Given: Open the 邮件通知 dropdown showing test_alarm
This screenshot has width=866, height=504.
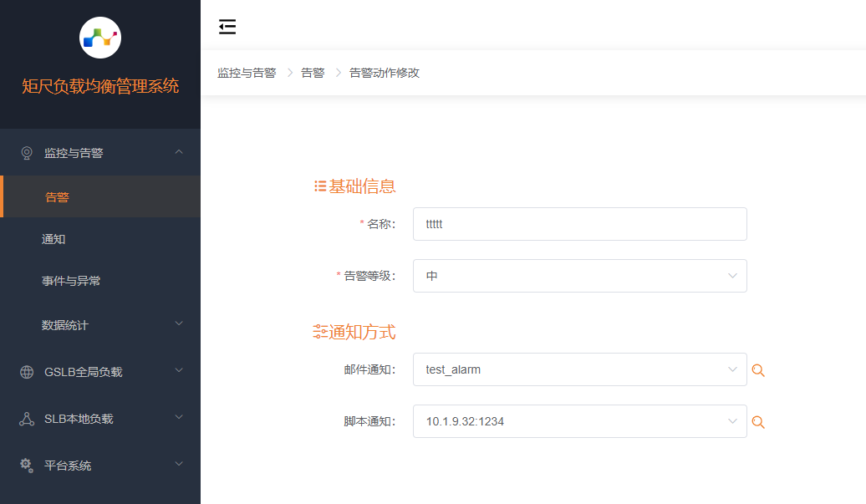Looking at the screenshot, I should click(x=579, y=369).
